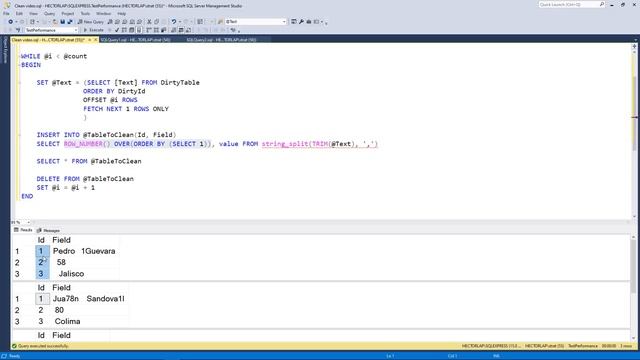Click the New Query toolbar button

point(91,22)
